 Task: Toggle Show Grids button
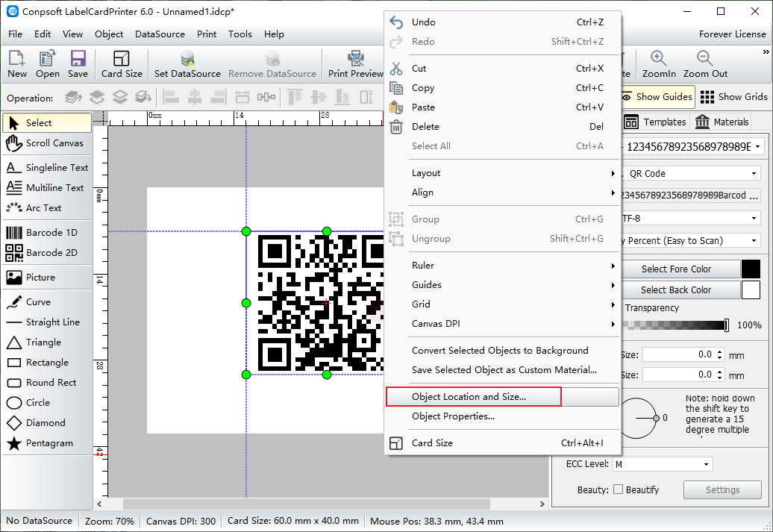[x=733, y=97]
